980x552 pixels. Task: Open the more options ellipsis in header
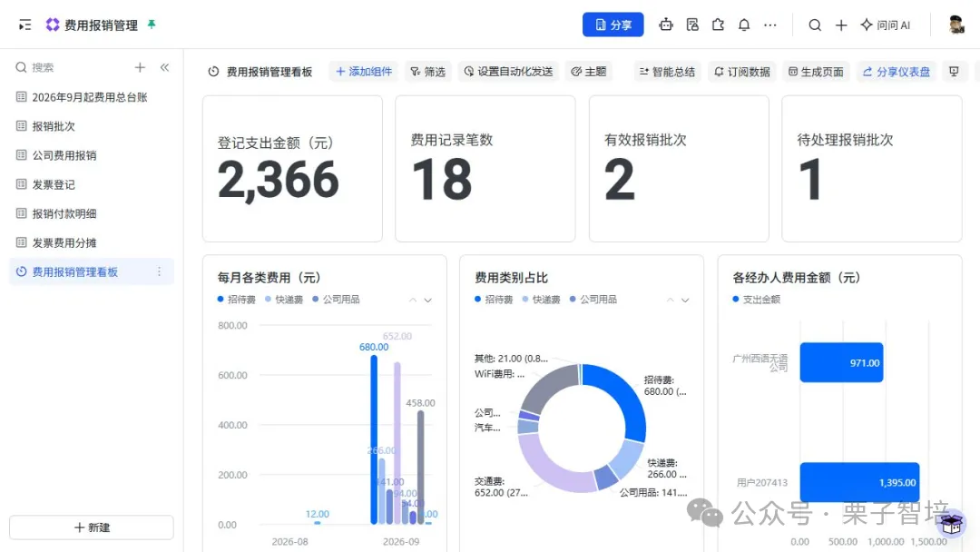[x=770, y=25]
